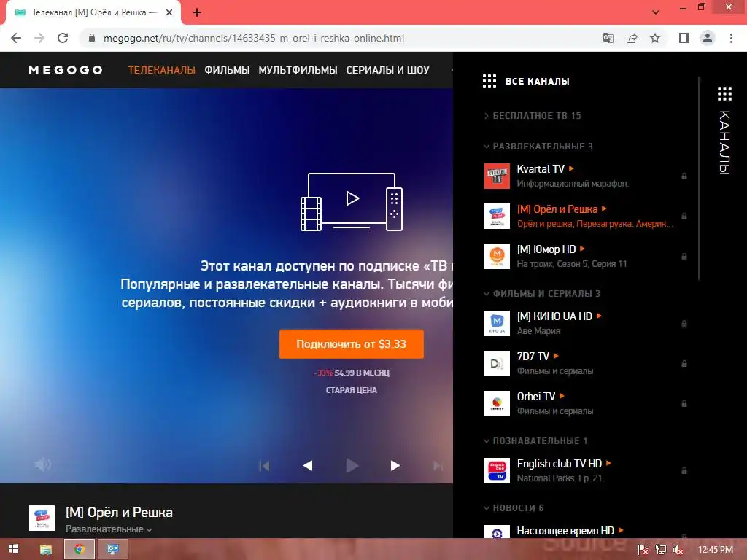Go to the МУЛЬТФИЛЬМЫ section
Image resolution: width=747 pixels, height=560 pixels.
pos(298,70)
